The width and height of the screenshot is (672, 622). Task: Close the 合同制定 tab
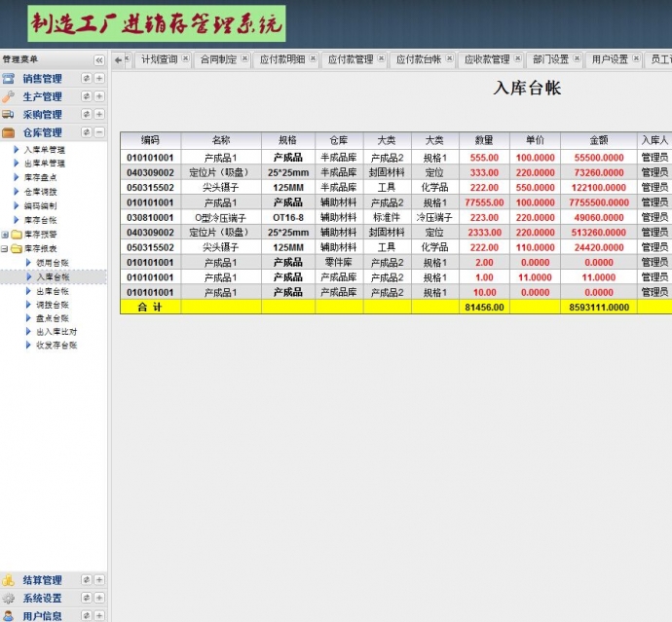click(x=244, y=58)
